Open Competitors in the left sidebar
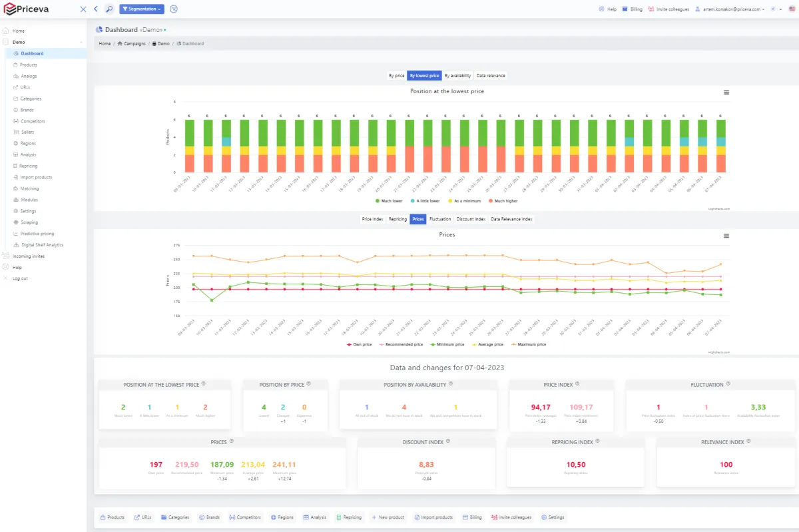Viewport: 799px width, 532px height. pos(33,121)
